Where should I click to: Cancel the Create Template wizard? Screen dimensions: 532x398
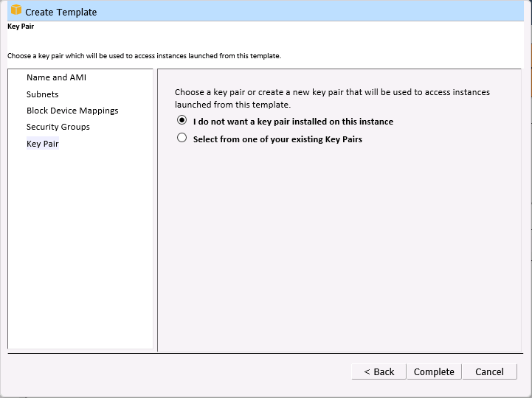pyautogui.click(x=489, y=371)
